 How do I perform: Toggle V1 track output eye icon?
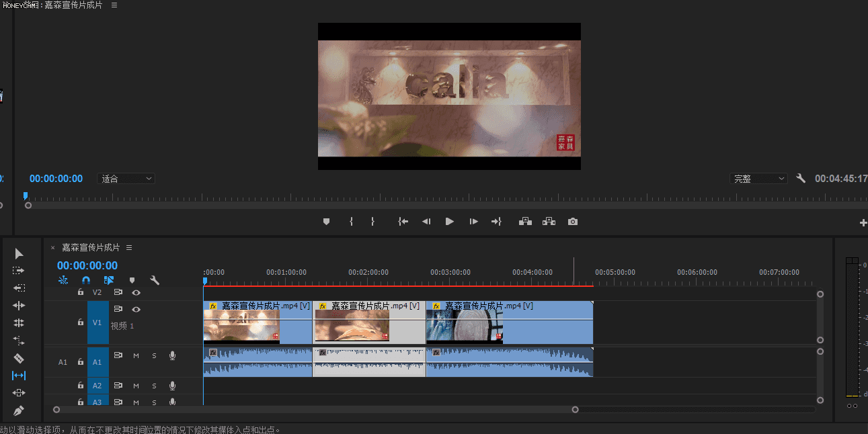point(136,309)
